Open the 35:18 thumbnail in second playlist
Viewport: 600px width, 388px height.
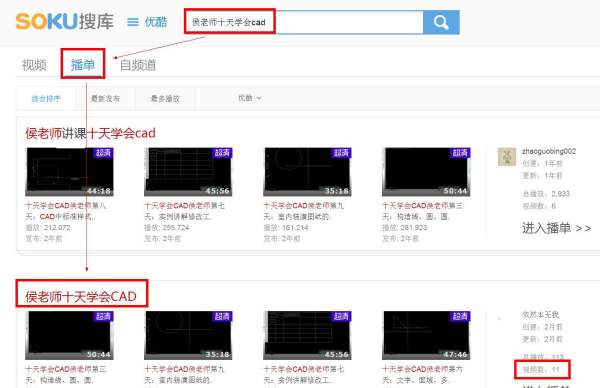(188, 335)
